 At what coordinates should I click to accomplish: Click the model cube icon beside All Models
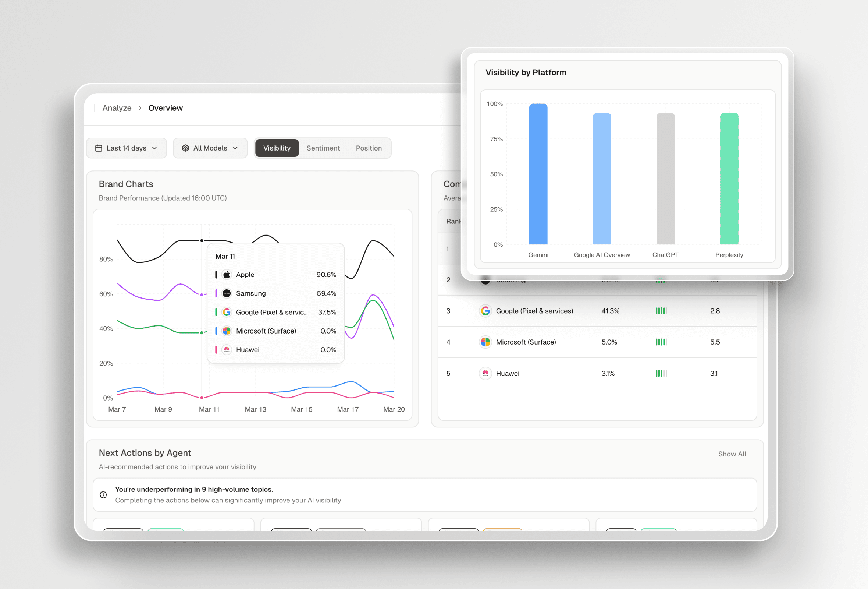(186, 148)
